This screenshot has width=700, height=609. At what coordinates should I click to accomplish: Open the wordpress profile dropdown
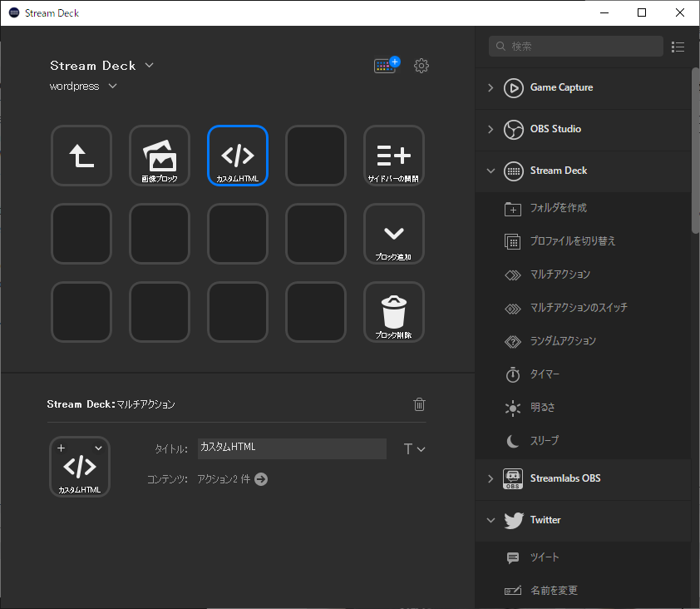click(112, 86)
